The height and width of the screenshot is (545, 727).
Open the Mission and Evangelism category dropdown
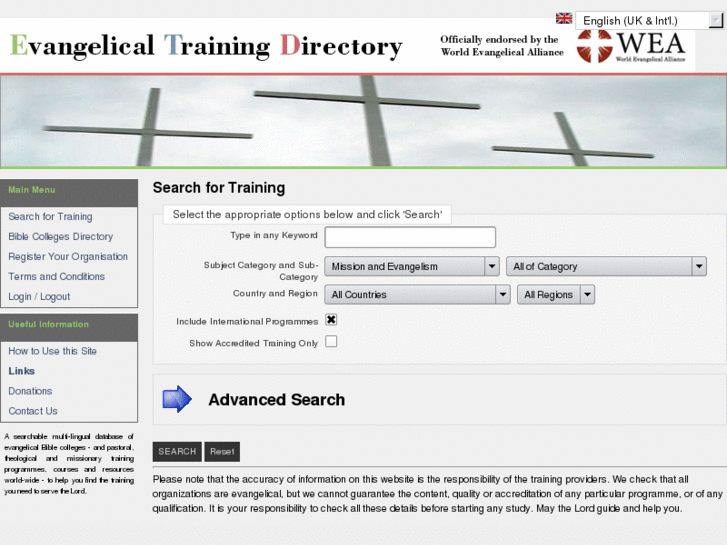click(412, 266)
